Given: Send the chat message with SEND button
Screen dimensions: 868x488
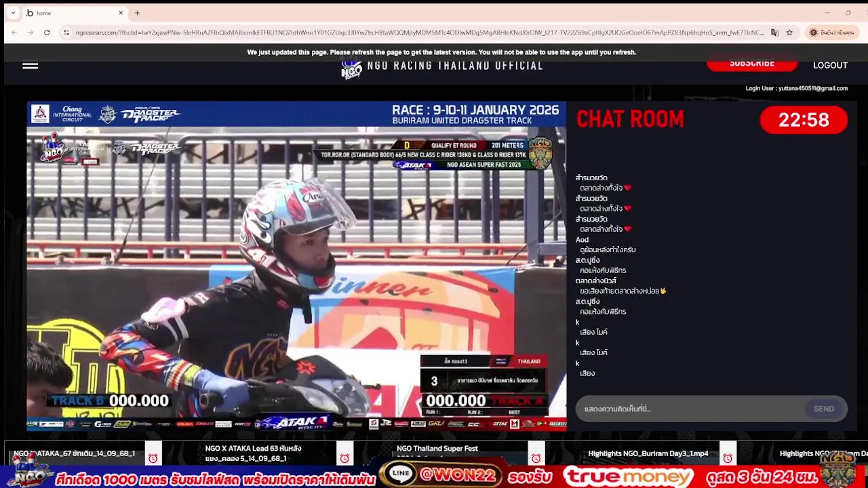Looking at the screenshot, I should point(824,409).
